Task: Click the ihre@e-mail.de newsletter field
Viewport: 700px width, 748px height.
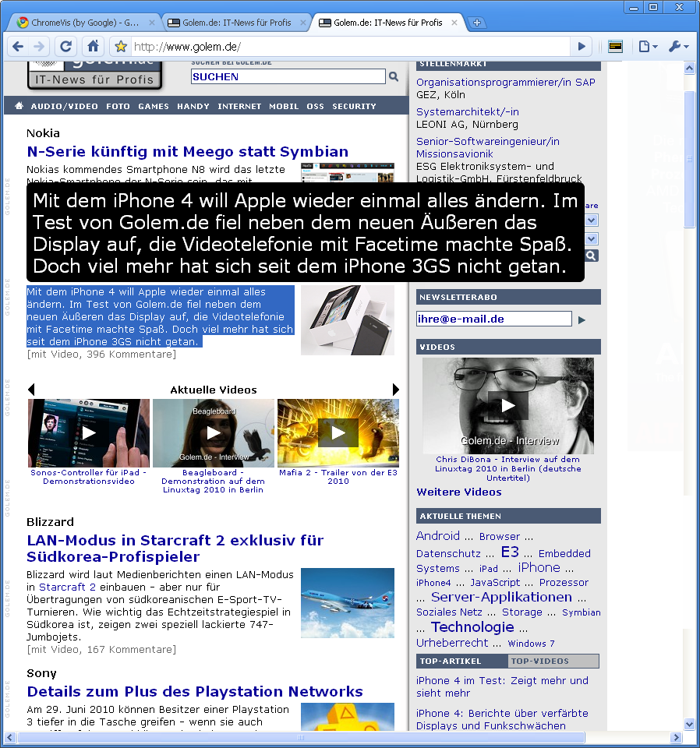Action: (x=494, y=319)
